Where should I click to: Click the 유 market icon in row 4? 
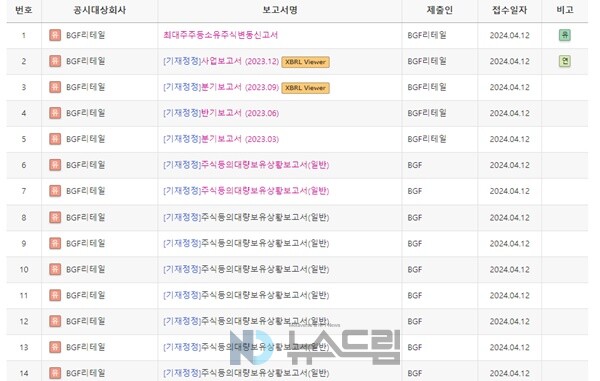pyautogui.click(x=55, y=113)
